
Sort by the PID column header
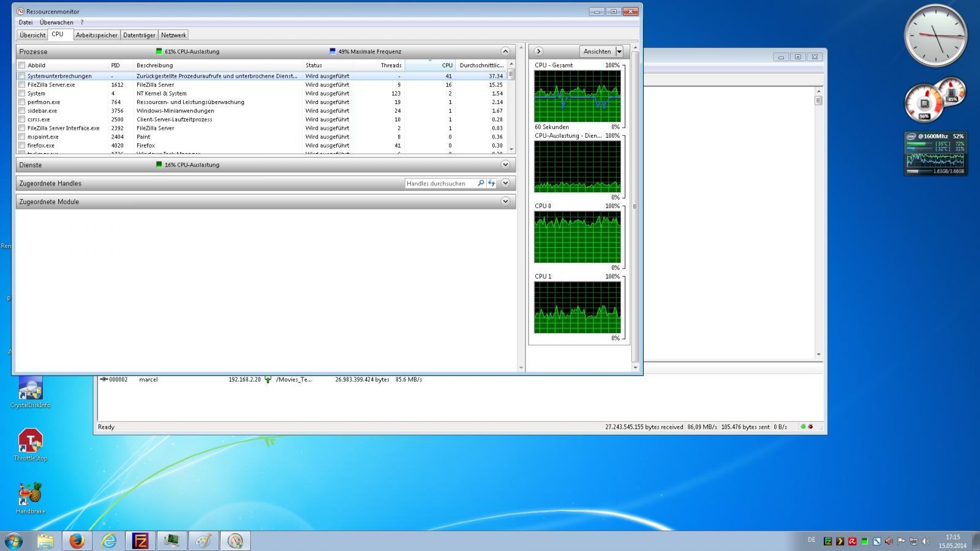[121, 65]
